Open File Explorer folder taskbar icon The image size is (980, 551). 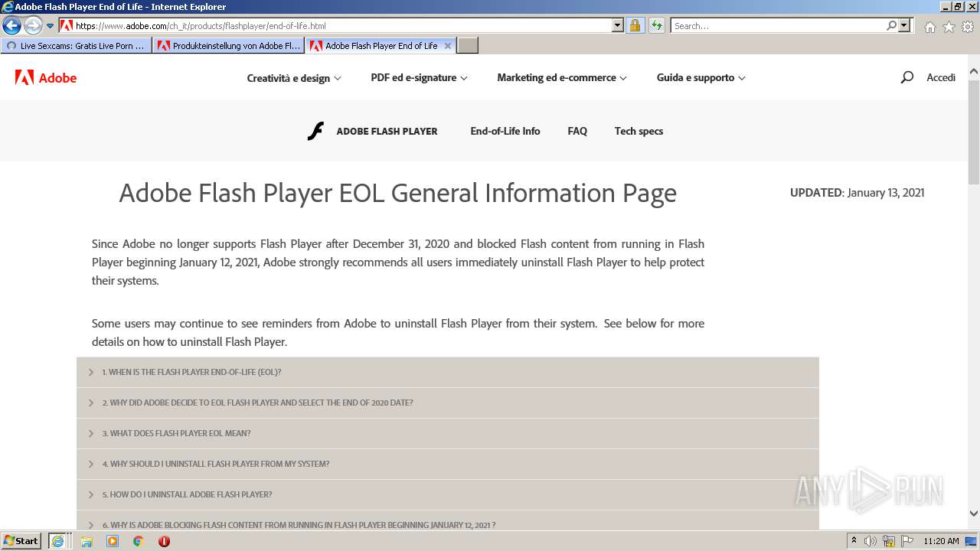(87, 541)
